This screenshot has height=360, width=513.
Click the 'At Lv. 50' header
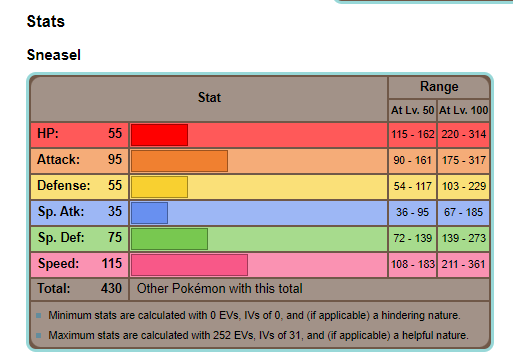coord(412,110)
